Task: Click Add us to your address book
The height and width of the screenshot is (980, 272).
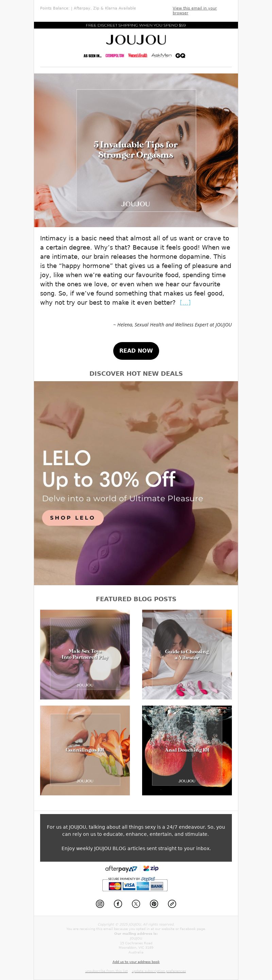Action: 136,962
